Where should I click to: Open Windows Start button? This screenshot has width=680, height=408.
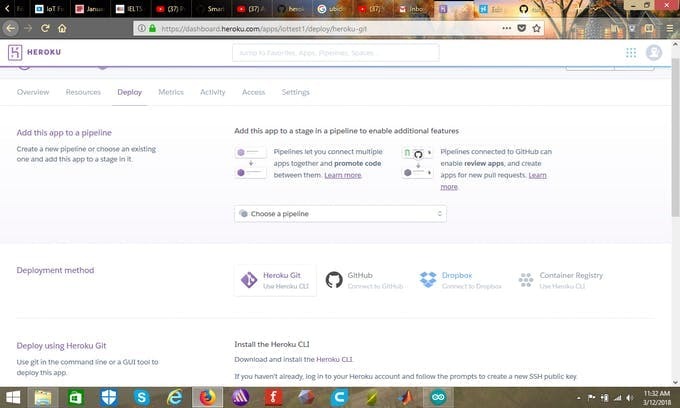coord(13,398)
